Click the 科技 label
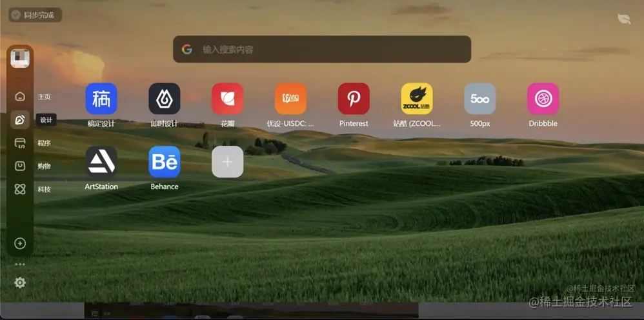This screenshot has height=320, width=644. 45,190
